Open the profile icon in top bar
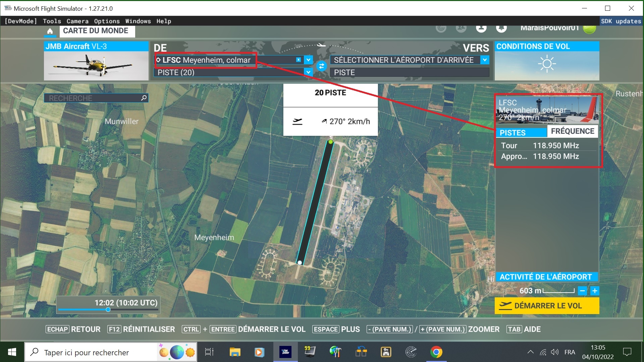644x362 pixels. [x=481, y=28]
